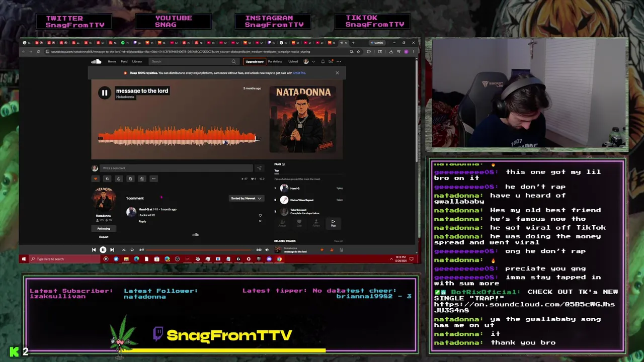Open the Windows Start menu
644x362 pixels.
tap(23, 259)
